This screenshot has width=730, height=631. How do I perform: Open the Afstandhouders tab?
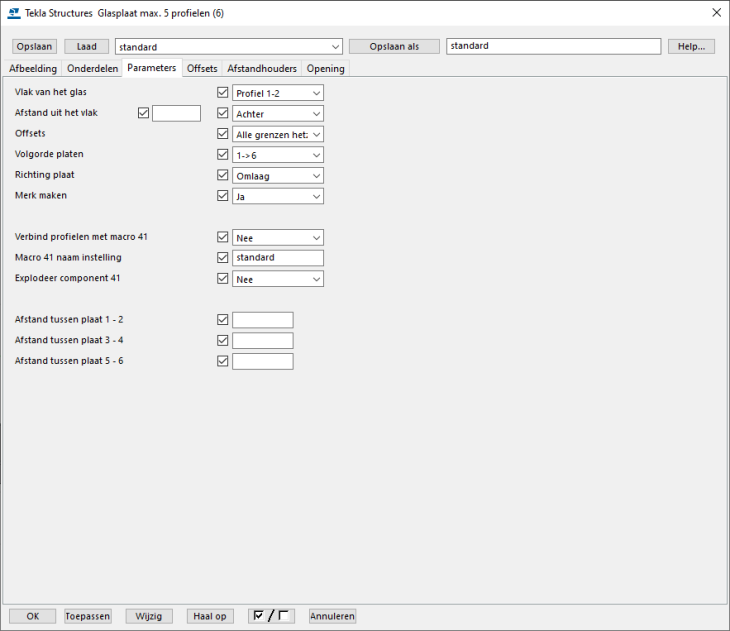(x=262, y=68)
